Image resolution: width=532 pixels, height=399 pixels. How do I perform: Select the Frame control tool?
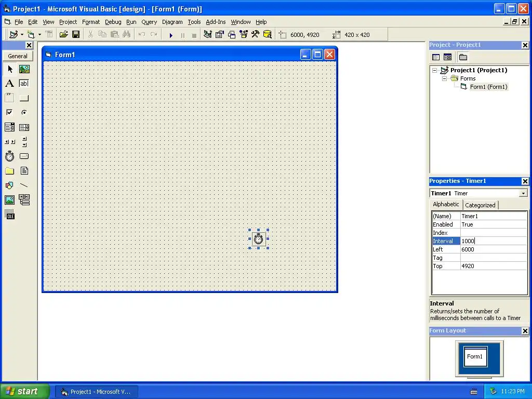[10, 98]
